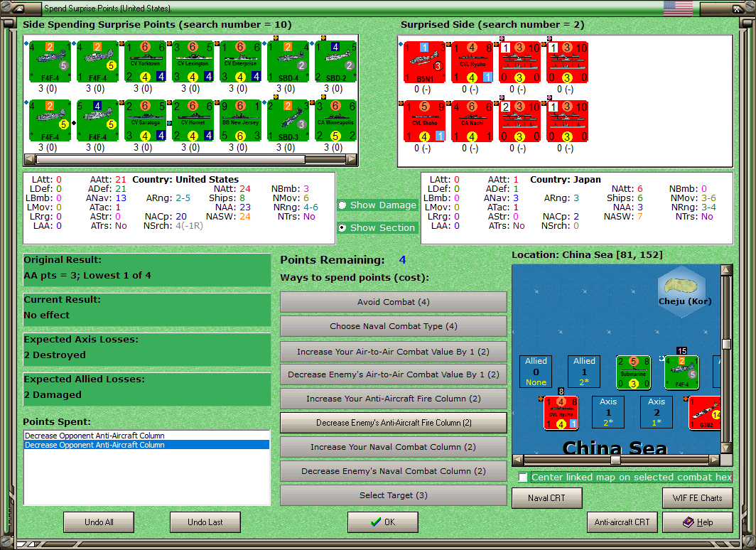Viewport: 756px width, 550px height.
Task: Click the Undo All button
Action: click(99, 522)
